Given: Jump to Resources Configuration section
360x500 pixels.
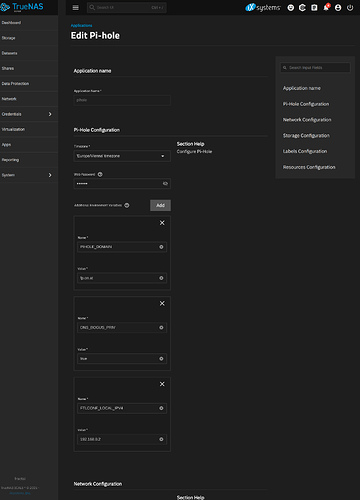Looking at the screenshot, I should tap(309, 167).
